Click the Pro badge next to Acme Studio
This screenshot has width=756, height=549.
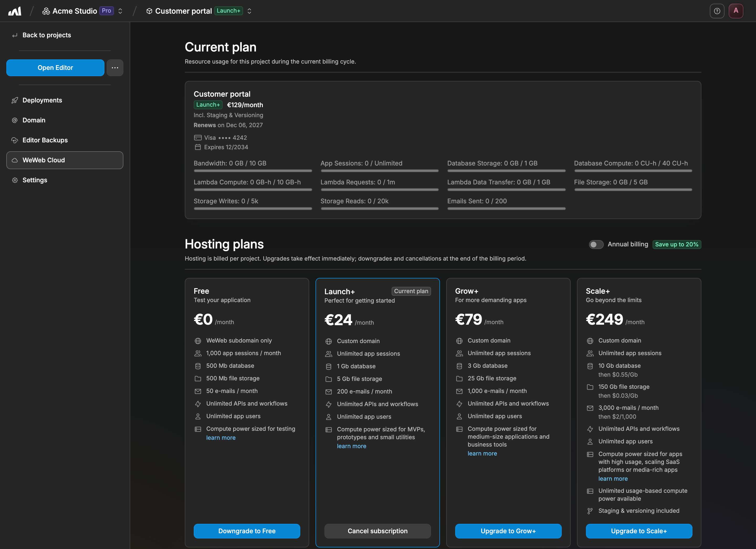click(106, 11)
